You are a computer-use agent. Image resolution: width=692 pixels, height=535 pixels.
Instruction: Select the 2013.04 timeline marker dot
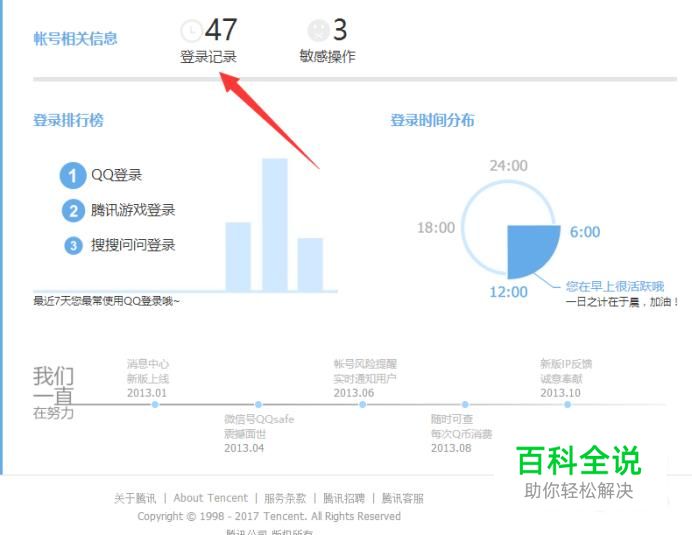click(259, 404)
